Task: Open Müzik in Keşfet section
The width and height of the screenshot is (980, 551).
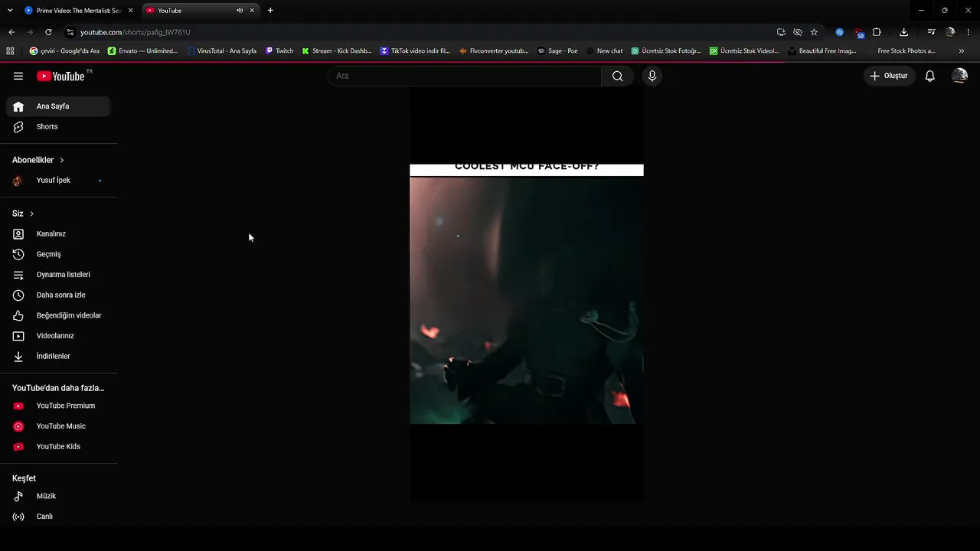Action: coord(58,496)
